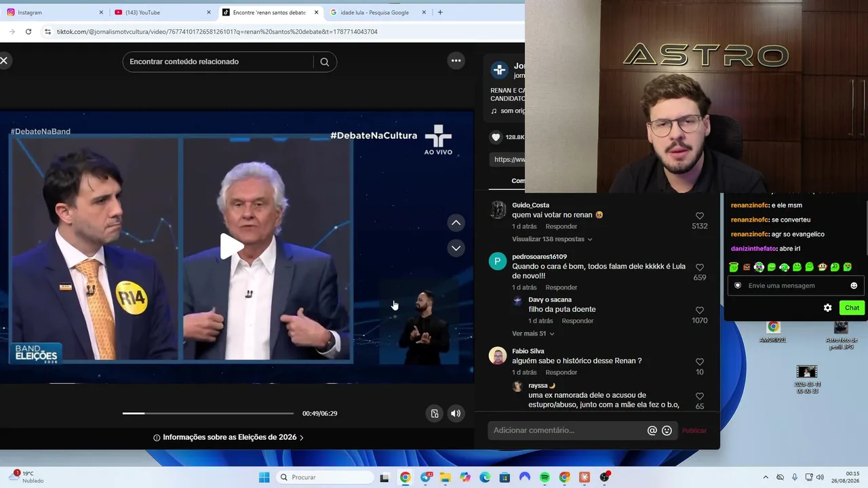868x488 pixels.
Task: Expand Visualizar 138 respostas
Action: [552, 239]
